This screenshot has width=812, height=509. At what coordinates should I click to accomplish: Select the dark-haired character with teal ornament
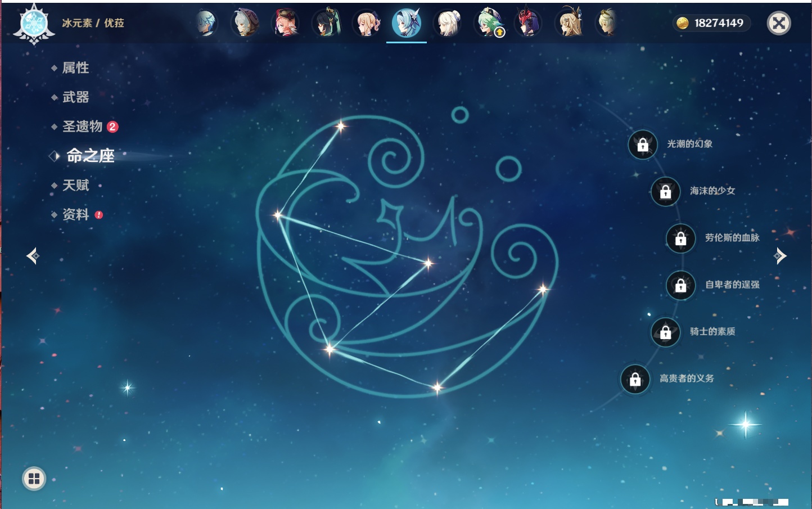[x=327, y=23]
